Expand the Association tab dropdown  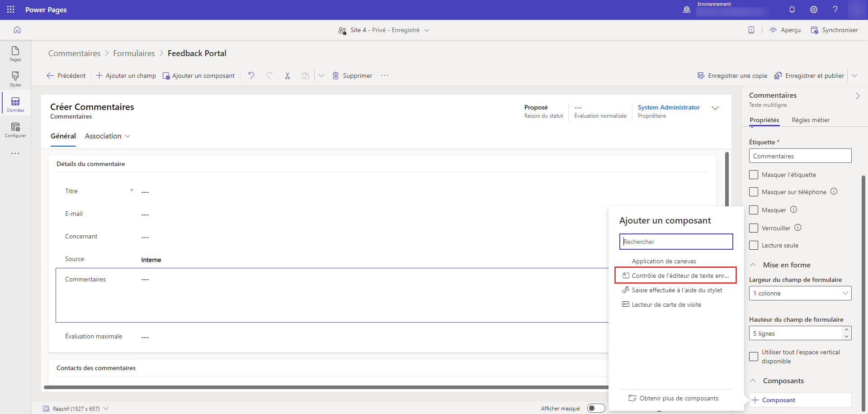(127, 136)
